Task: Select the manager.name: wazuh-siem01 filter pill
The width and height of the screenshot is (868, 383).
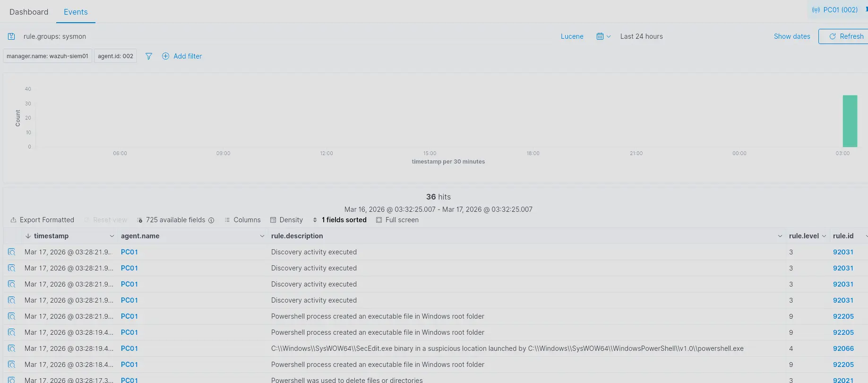Action: click(47, 56)
